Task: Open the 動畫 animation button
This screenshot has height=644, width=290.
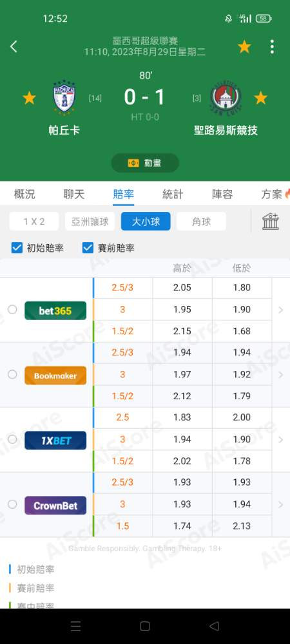Action: 145,163
